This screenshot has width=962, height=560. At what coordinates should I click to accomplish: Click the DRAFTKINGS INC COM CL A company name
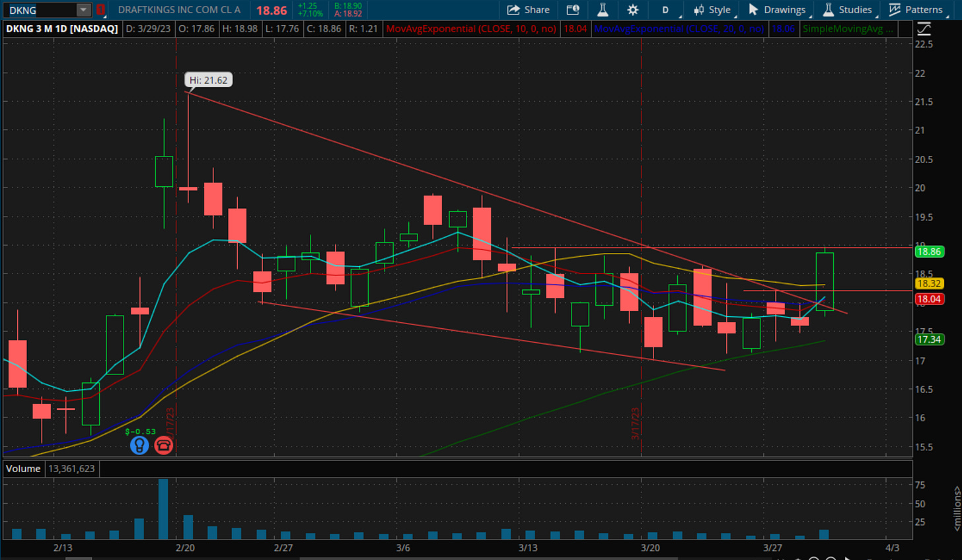coord(179,10)
